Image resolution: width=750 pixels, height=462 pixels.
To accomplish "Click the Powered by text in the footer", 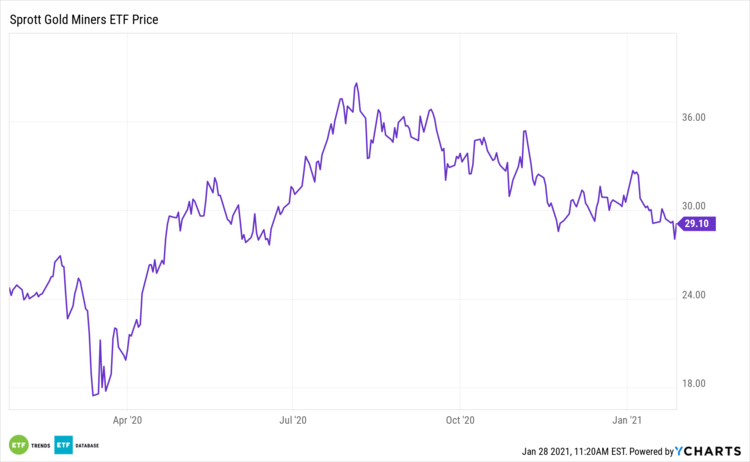I will [x=652, y=450].
